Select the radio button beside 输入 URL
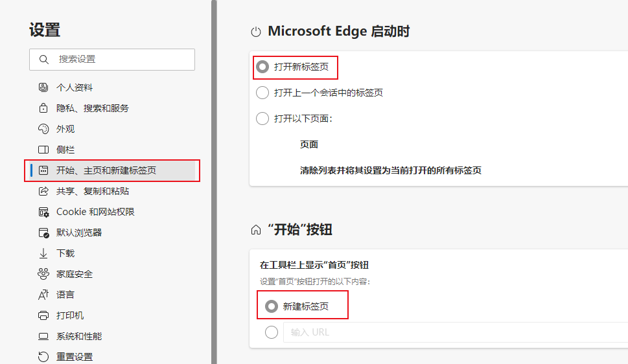The image size is (628, 364). [272, 332]
